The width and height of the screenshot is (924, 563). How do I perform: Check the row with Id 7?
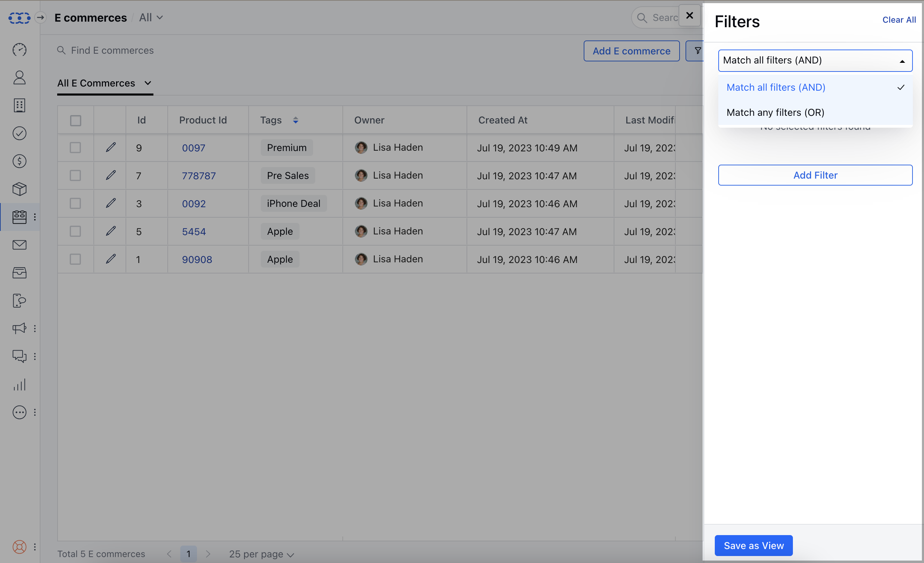click(75, 175)
